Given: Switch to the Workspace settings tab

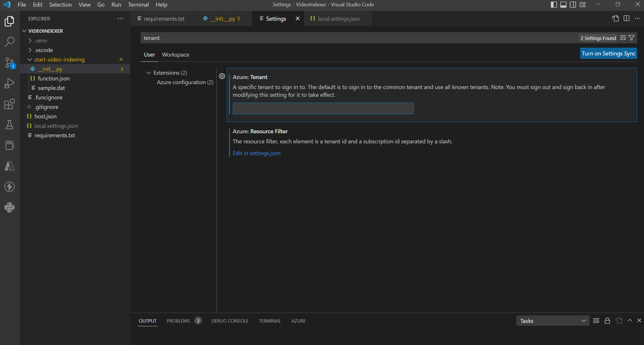Looking at the screenshot, I should 175,55.
